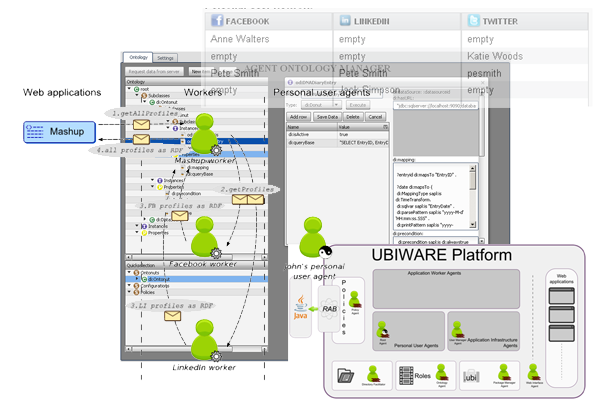Click the Twitter header logo icon
This screenshot has height=400, width=600.
click(x=473, y=19)
